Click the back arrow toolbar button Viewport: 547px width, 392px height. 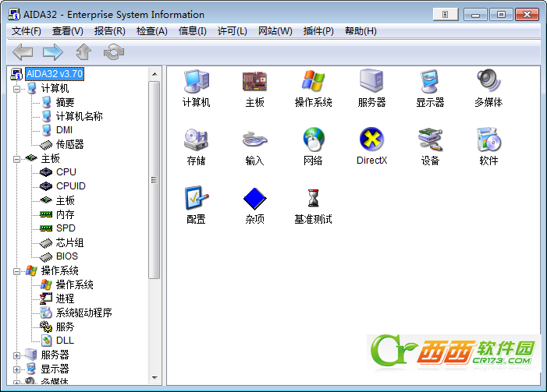23,52
